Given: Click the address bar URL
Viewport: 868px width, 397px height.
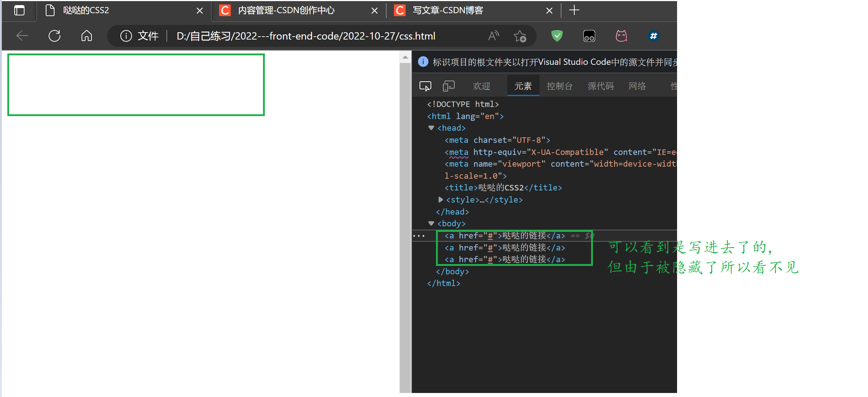Looking at the screenshot, I should click(306, 36).
